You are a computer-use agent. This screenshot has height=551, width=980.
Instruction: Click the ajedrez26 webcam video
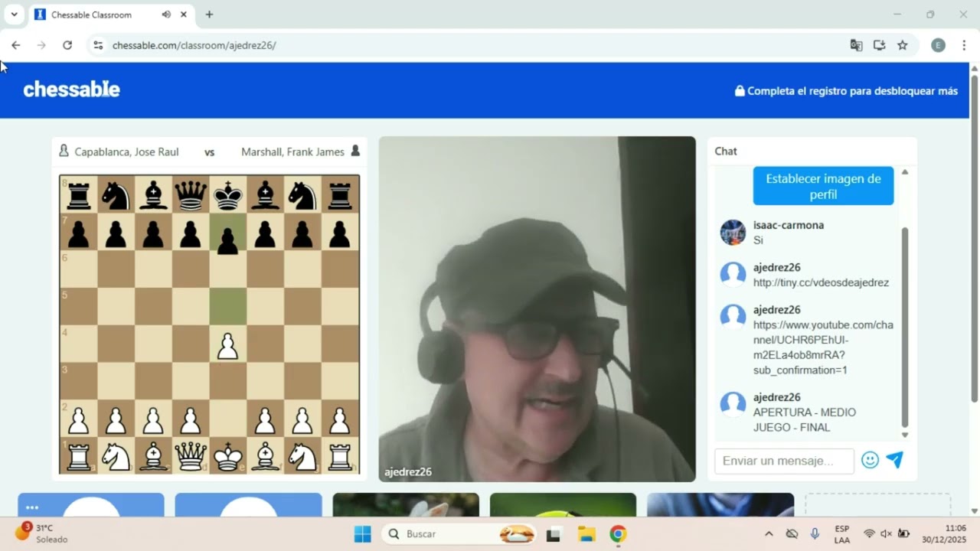537,309
